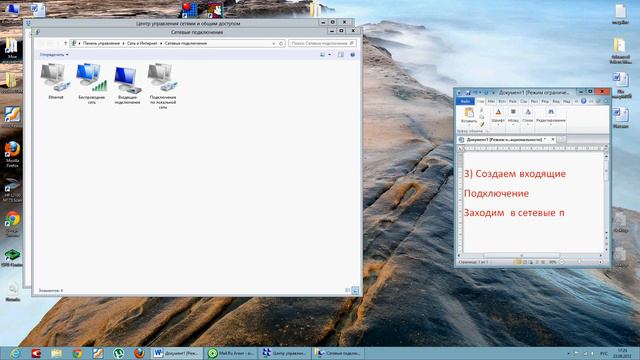Click the Copy icon in Word ribbon
Image resolution: width=640 pixels, height=360 pixels.
pyautogui.click(x=482, y=117)
